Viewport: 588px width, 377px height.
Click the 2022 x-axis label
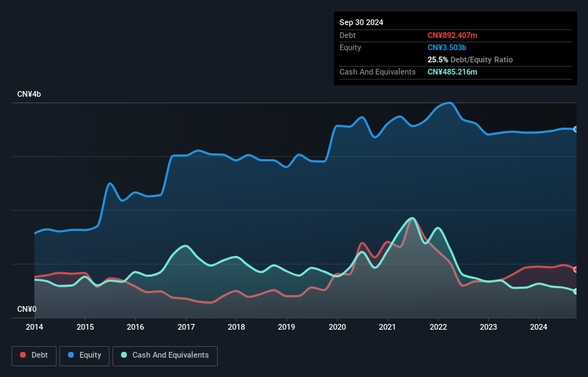pos(438,327)
